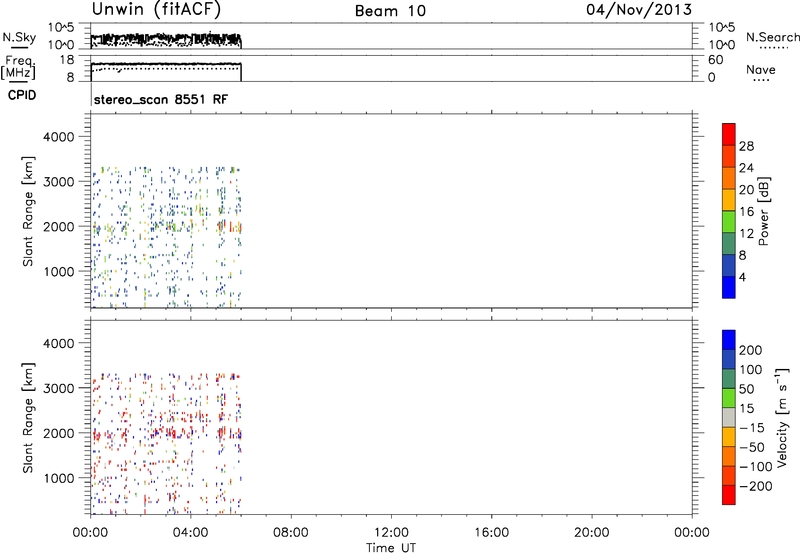Click 'Slant Range [km]' label of velocity panel

[28, 417]
